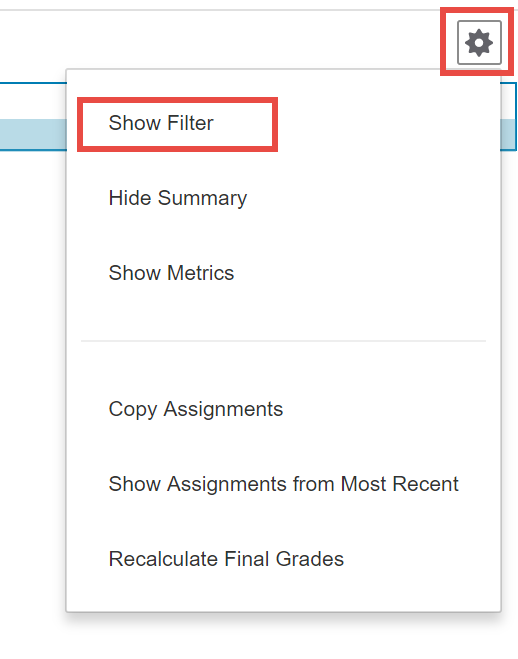Open the gradebook options gear menu

(x=479, y=42)
